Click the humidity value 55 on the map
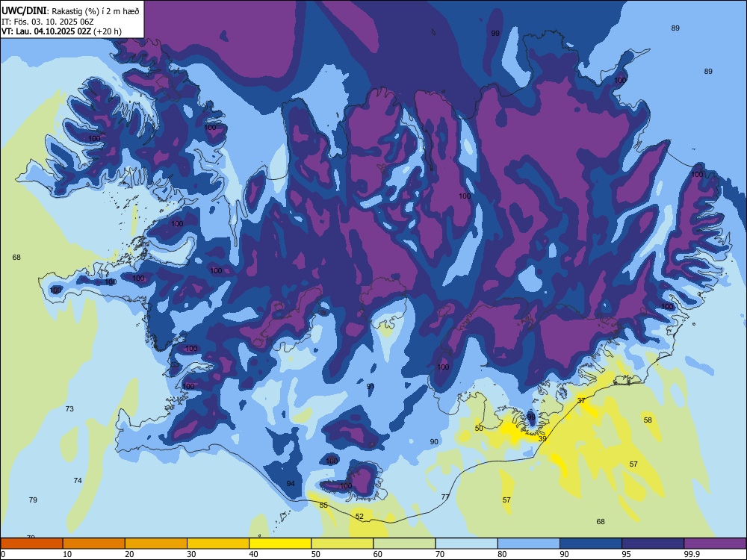The width and height of the screenshot is (747, 560). point(323,505)
